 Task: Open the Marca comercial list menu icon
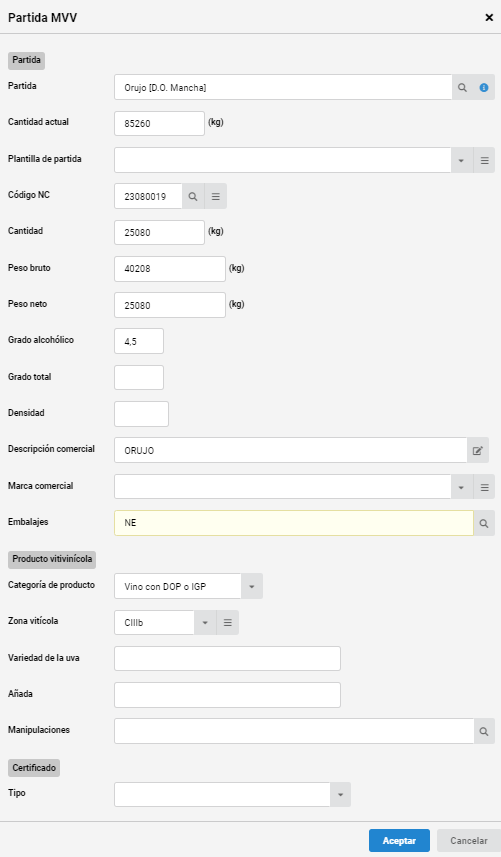pos(485,488)
